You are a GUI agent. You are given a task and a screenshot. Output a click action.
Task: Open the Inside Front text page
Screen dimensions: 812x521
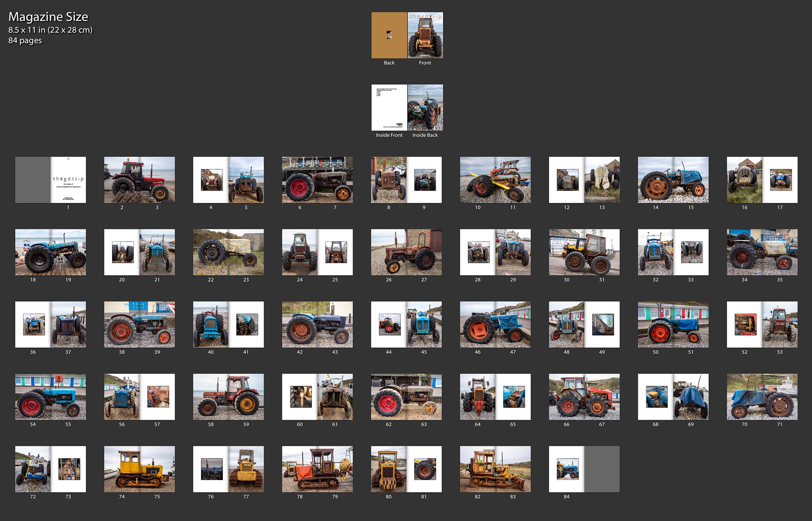[x=389, y=107]
